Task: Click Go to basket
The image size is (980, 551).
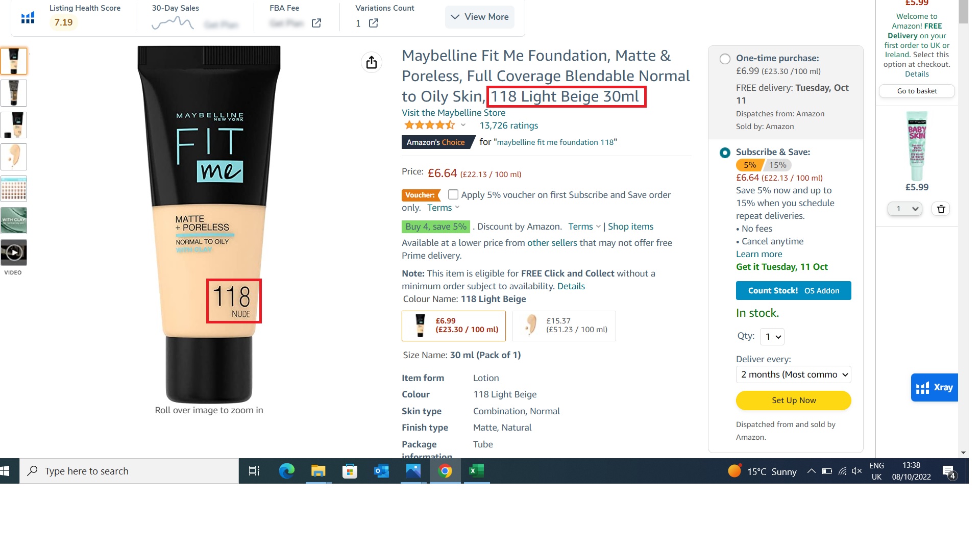Action: coord(916,91)
